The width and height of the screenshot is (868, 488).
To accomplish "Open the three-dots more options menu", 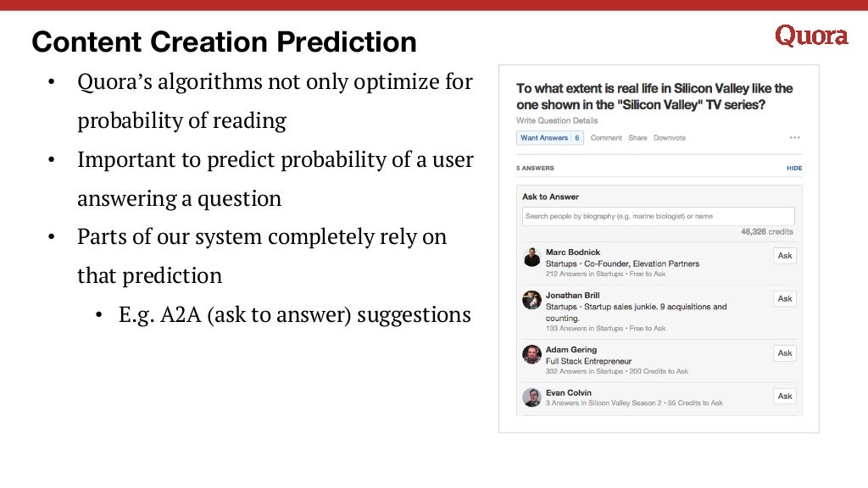I will (x=794, y=137).
